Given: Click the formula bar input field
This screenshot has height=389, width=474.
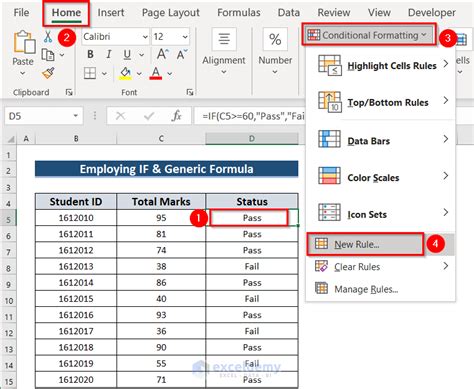Looking at the screenshot, I should tap(250, 116).
